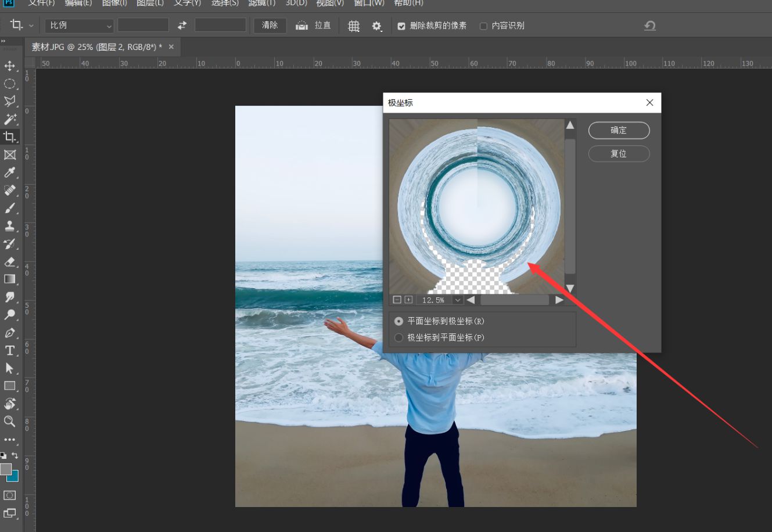This screenshot has height=532, width=772.
Task: Confirm polar coordinates with 确定 button
Action: (x=619, y=130)
